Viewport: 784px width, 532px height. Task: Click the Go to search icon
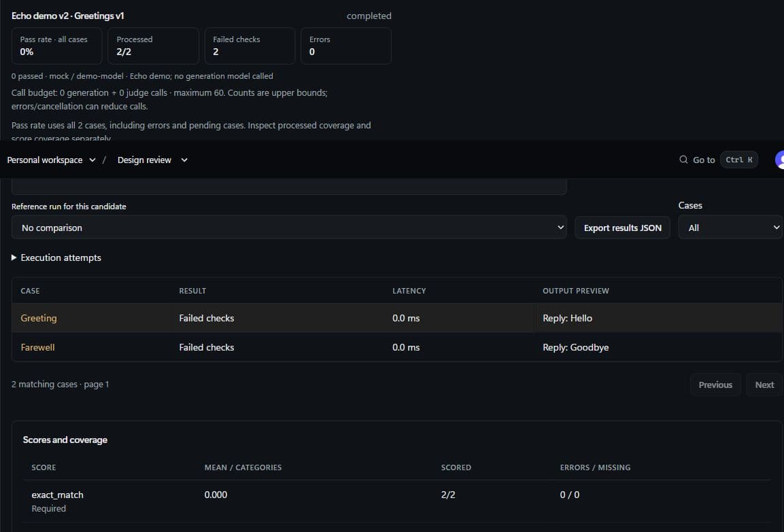click(x=683, y=160)
